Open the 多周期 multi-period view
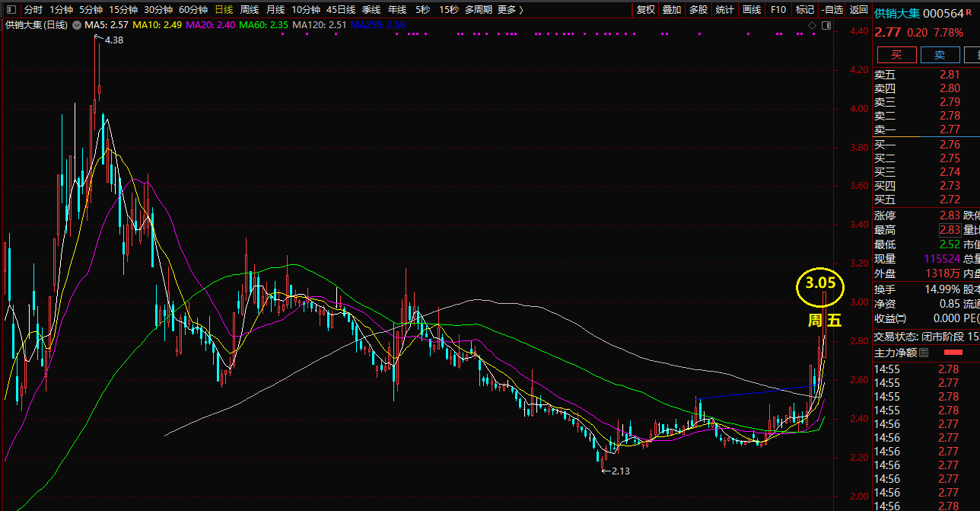980x511 pixels. click(x=479, y=10)
